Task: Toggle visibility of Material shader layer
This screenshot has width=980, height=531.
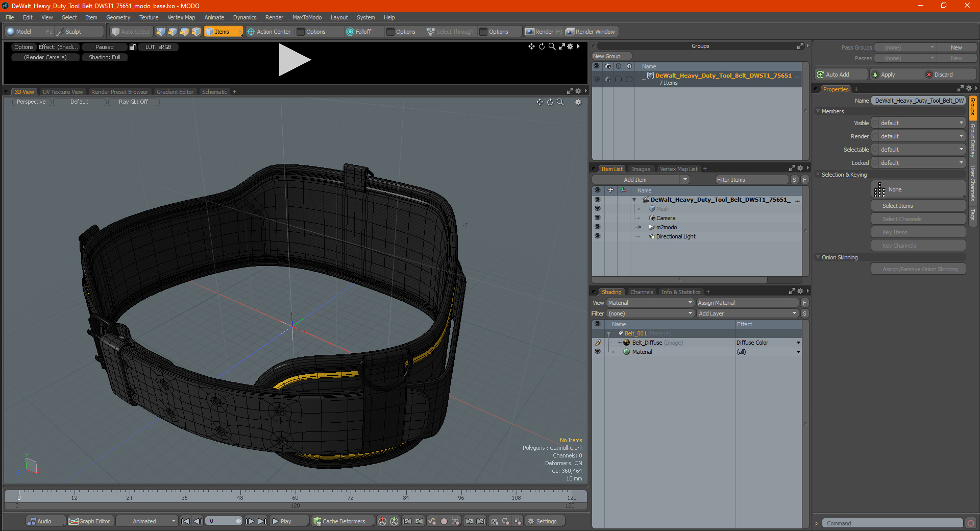Action: click(597, 352)
